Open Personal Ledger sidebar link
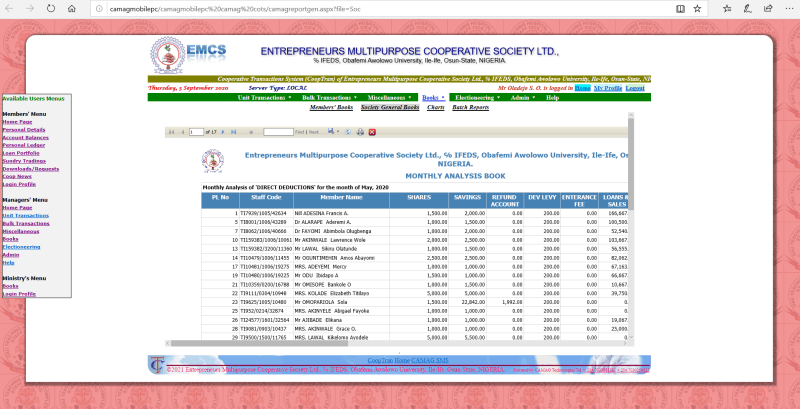This screenshot has width=800, height=409. [x=23, y=145]
